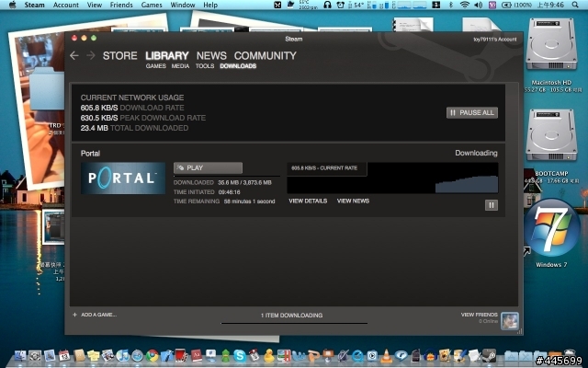The width and height of the screenshot is (588, 368).
Task: Open the Friends menu
Action: [121, 5]
